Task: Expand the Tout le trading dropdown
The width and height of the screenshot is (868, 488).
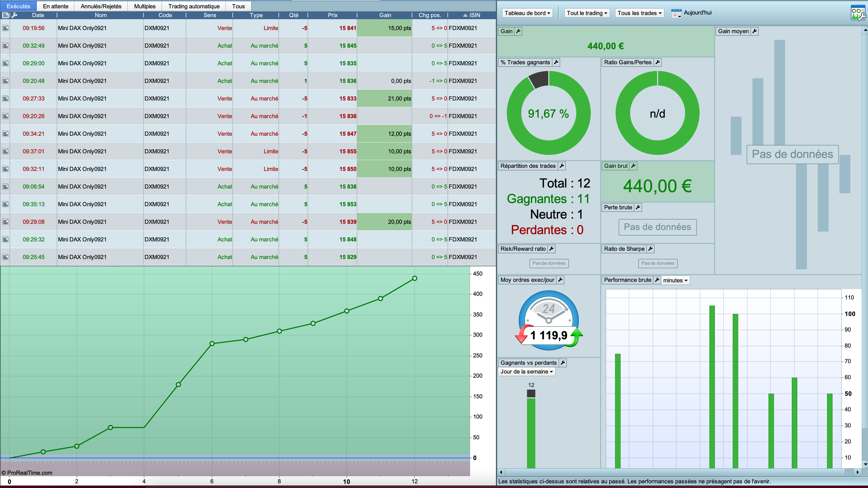Action: click(x=587, y=13)
